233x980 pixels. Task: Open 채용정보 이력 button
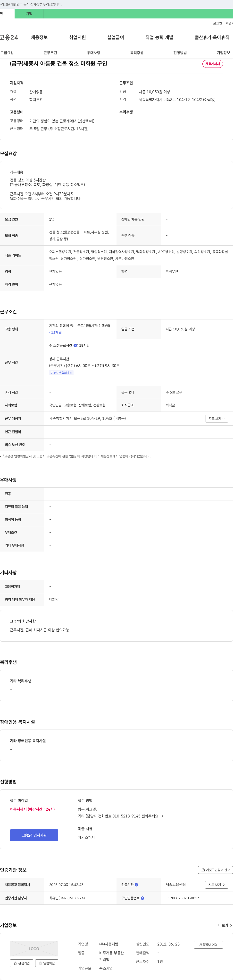click(x=208, y=945)
